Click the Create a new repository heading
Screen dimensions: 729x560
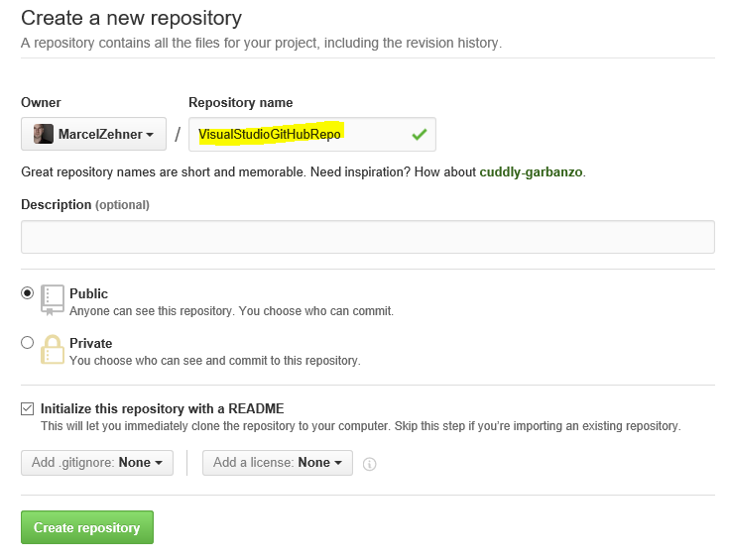click(x=131, y=18)
